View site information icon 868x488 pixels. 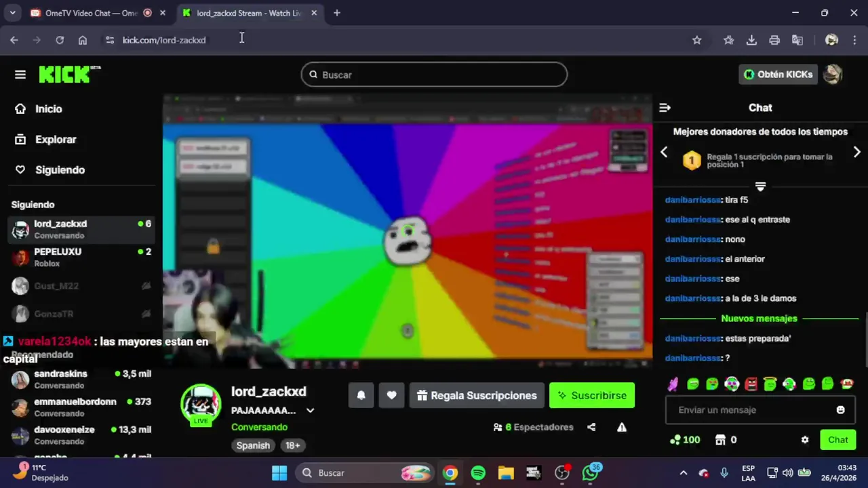[110, 40]
